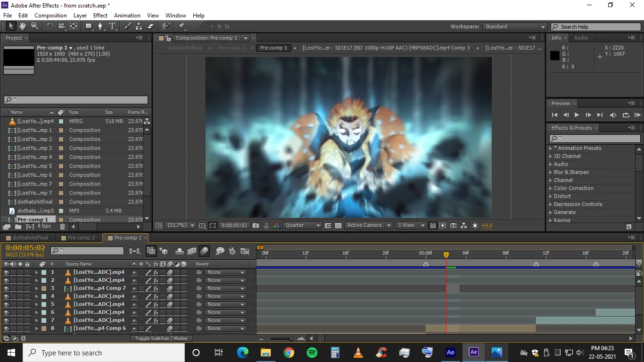Open the Composition menu
The height and width of the screenshot is (362, 644).
coord(51,16)
